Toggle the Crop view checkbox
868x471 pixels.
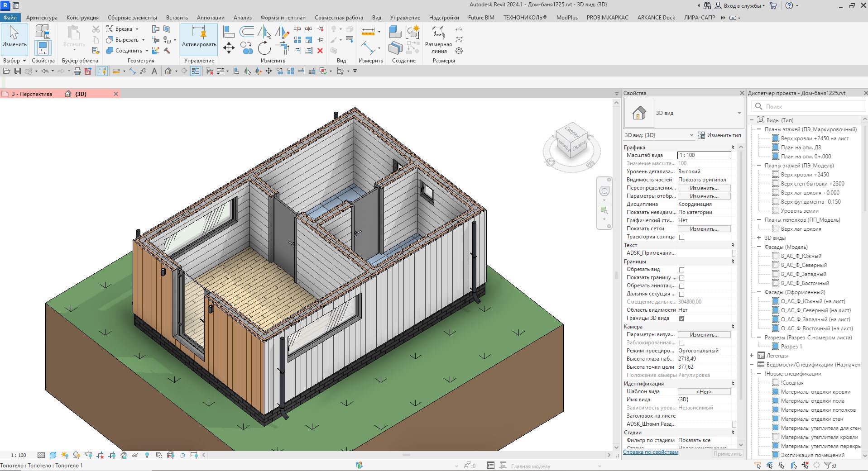tap(681, 270)
